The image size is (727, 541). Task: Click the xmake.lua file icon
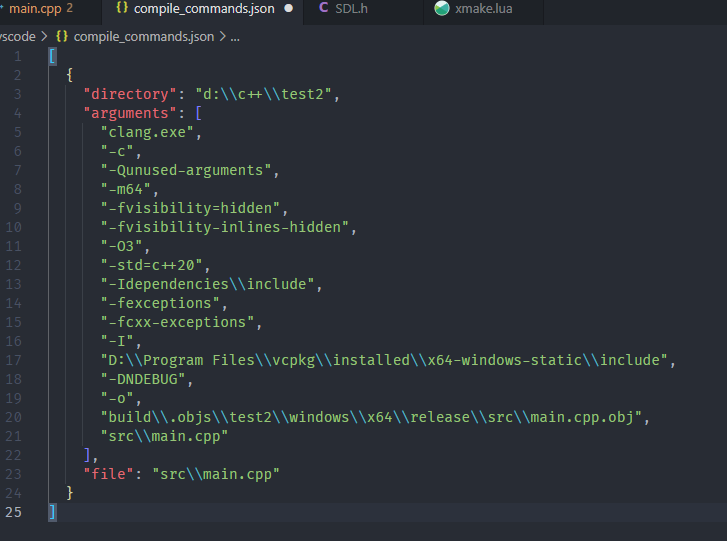click(442, 8)
